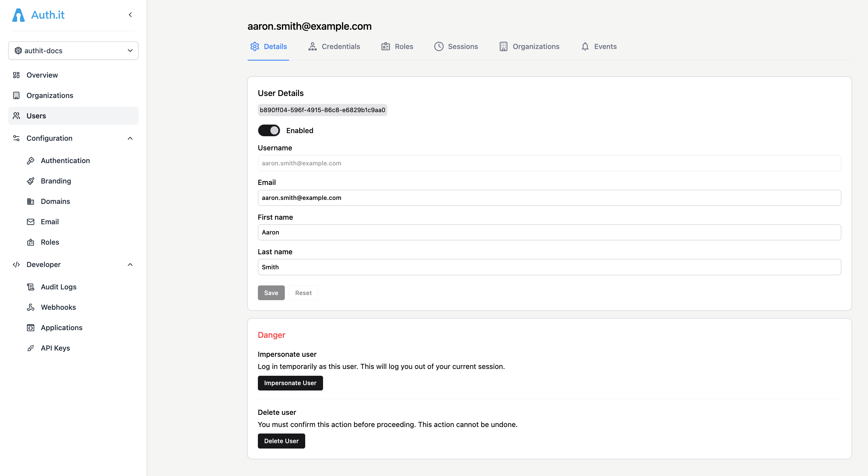Collapse the sidebar with the arrow

pos(130,15)
